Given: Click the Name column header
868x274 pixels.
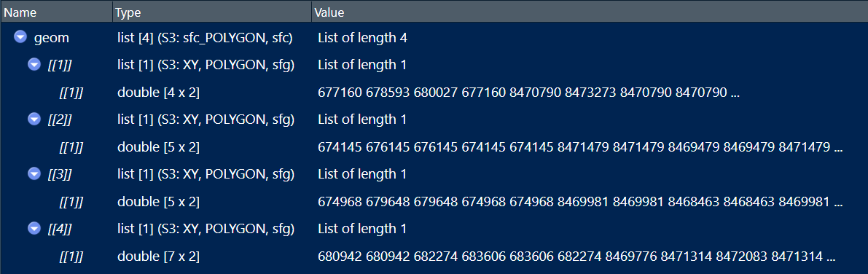Looking at the screenshot, I should pos(56,12).
